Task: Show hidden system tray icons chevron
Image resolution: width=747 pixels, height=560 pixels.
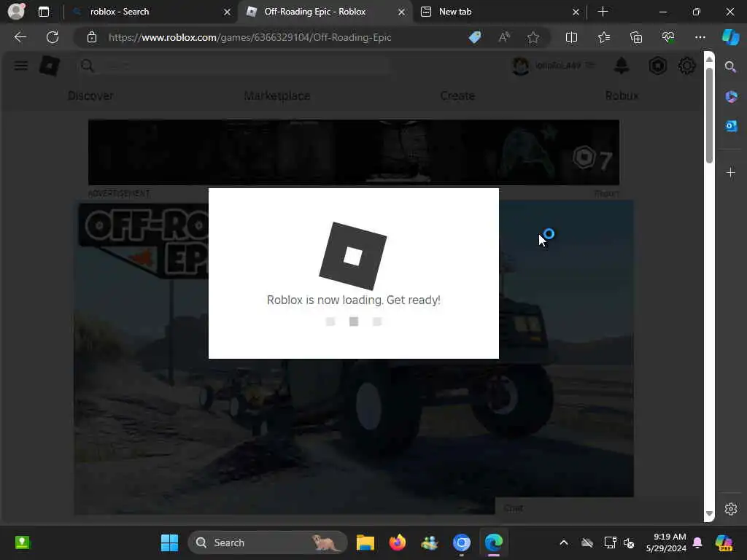Action: point(564,542)
